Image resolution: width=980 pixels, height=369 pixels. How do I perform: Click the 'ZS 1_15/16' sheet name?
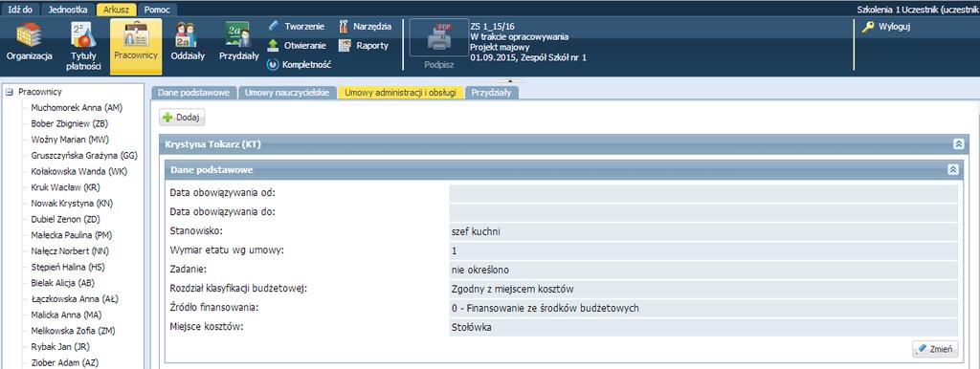point(492,27)
